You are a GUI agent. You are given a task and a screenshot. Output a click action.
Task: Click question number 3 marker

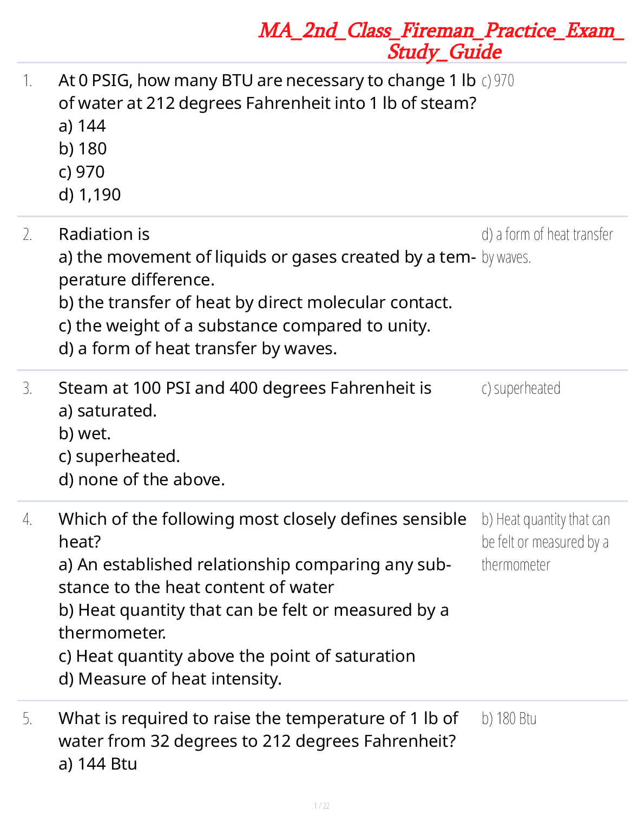point(28,389)
